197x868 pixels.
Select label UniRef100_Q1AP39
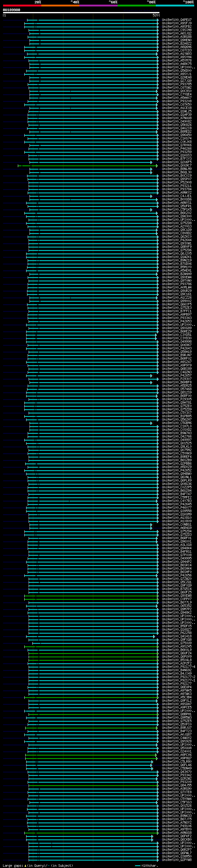point(177,115)
